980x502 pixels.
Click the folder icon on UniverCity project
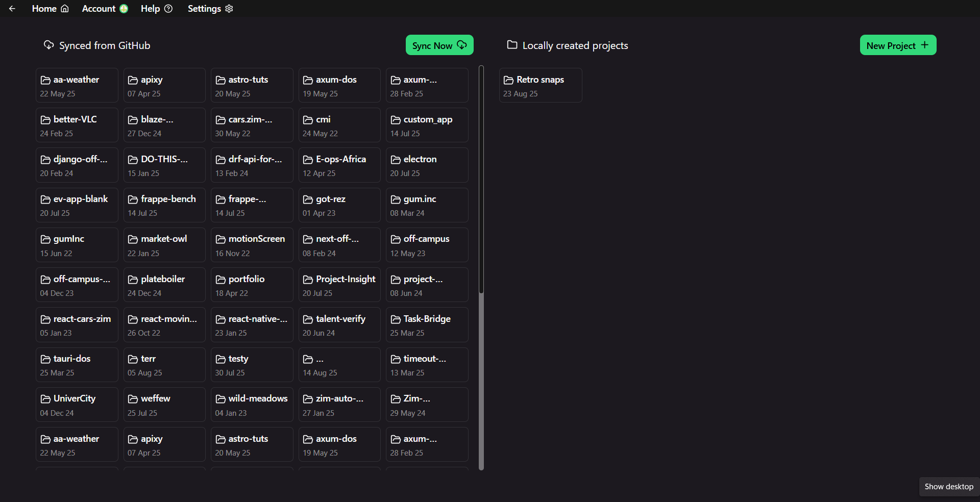click(45, 399)
